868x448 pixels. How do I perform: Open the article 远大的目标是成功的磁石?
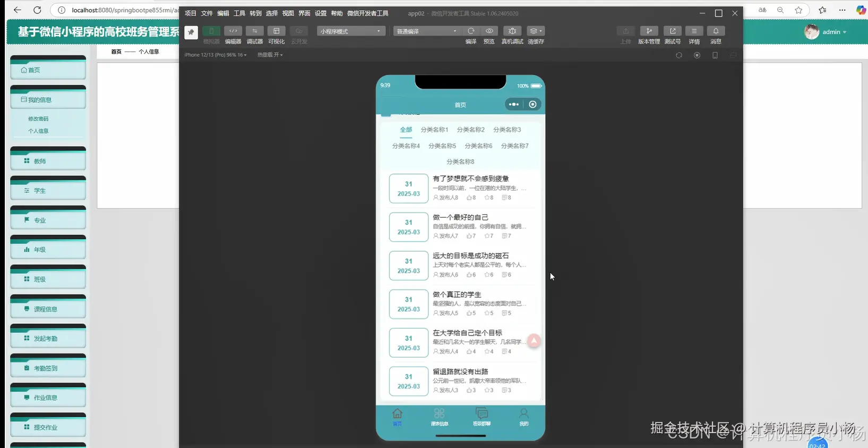coord(470,256)
